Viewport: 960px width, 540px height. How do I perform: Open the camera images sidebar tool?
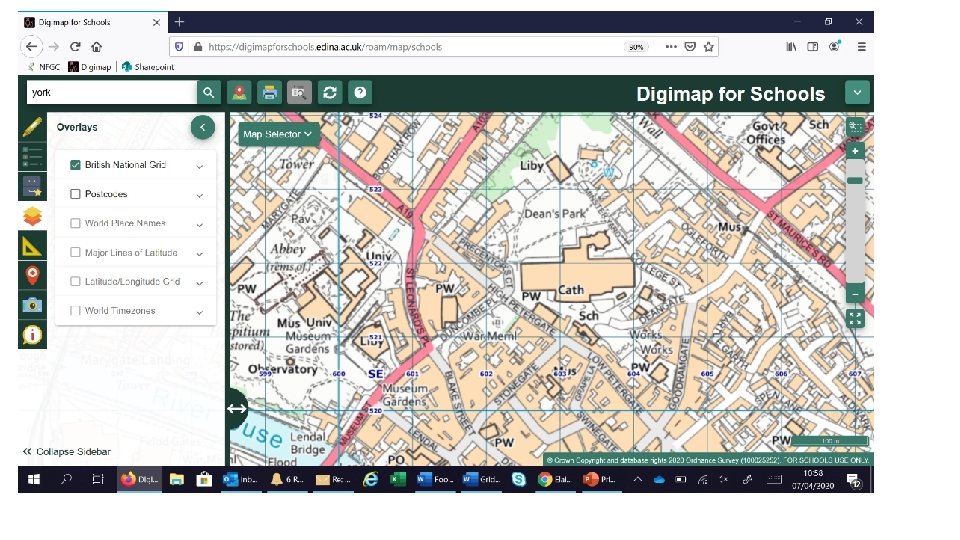[x=32, y=305]
